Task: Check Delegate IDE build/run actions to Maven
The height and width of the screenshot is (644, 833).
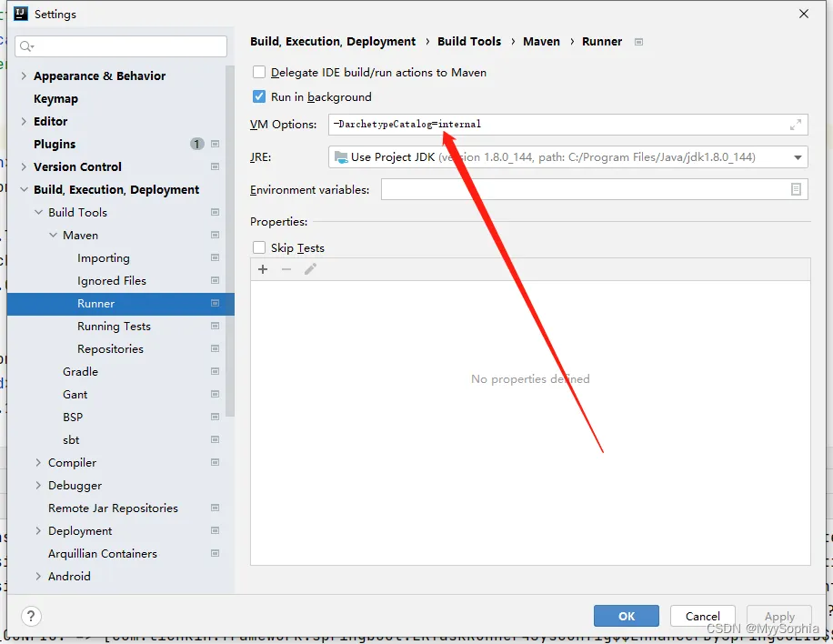Action: click(258, 72)
